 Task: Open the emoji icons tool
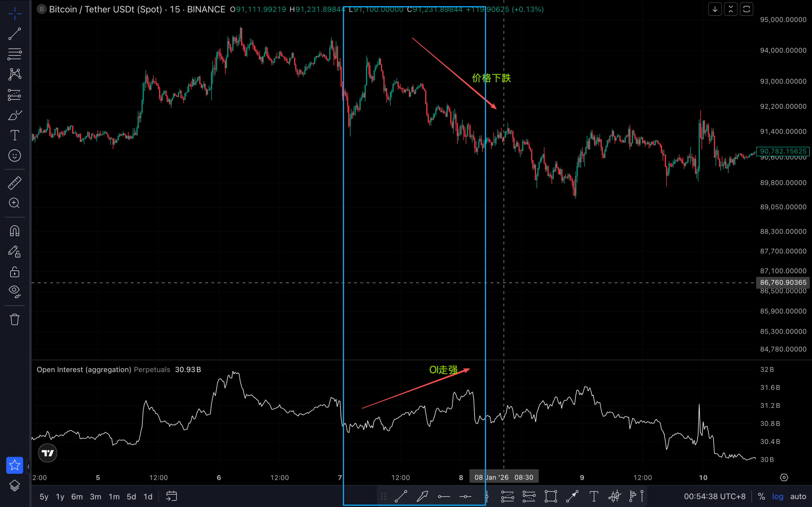click(14, 156)
